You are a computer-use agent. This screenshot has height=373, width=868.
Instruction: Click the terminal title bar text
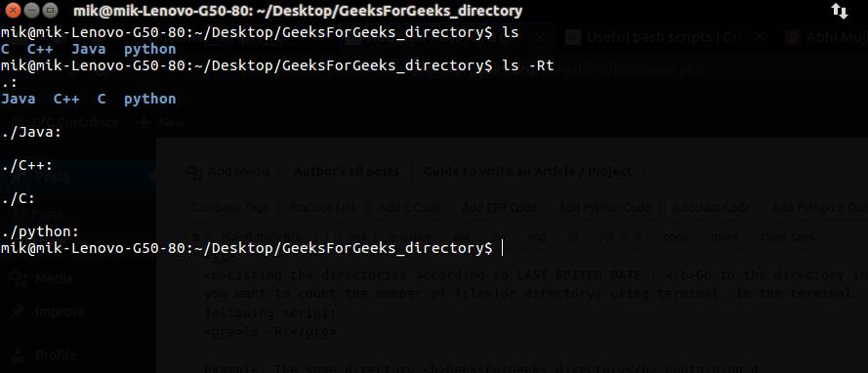[298, 11]
